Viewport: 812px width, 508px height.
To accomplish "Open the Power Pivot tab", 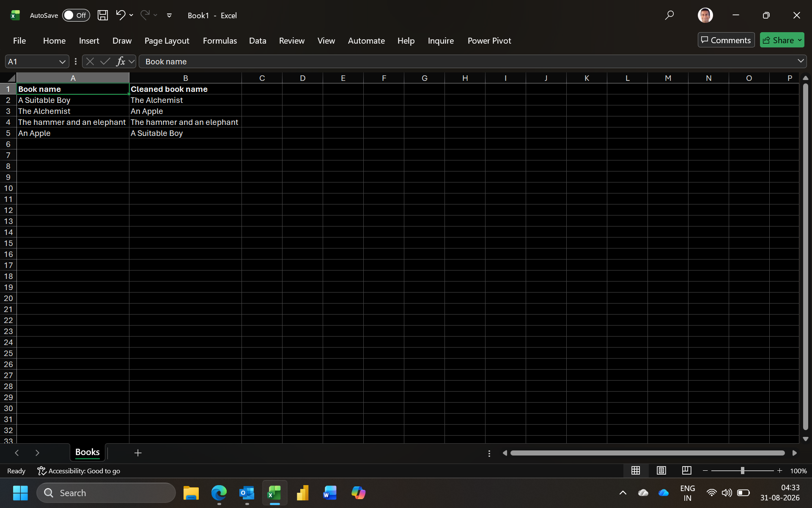I will coord(489,41).
